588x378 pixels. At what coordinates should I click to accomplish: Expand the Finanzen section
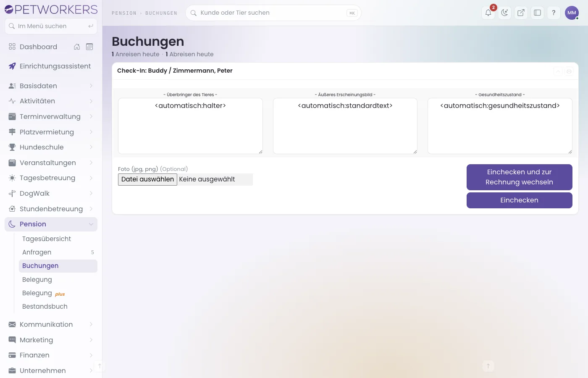[x=51, y=355]
